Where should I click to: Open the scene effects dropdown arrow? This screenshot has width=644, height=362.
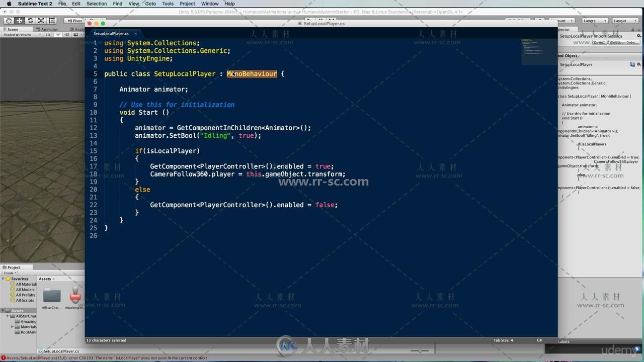82,35
